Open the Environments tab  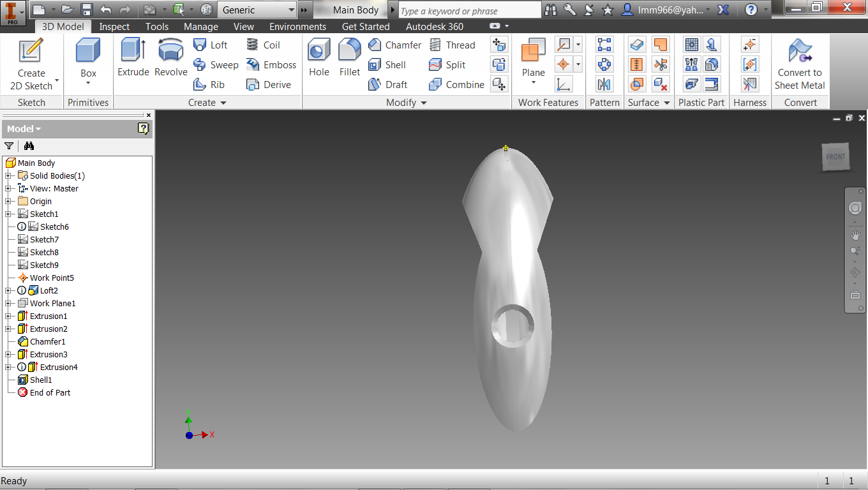pos(297,26)
